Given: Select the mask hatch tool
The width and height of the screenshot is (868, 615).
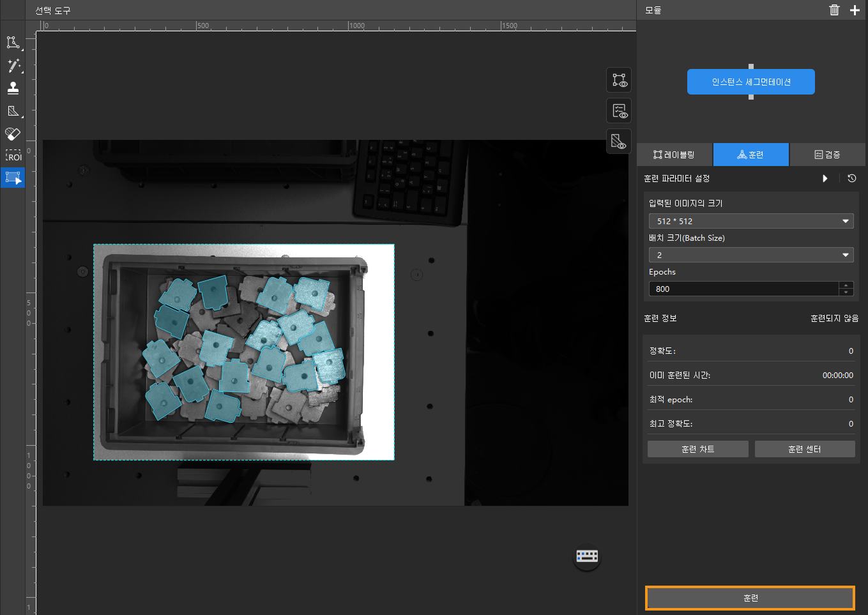Looking at the screenshot, I should pos(13,111).
